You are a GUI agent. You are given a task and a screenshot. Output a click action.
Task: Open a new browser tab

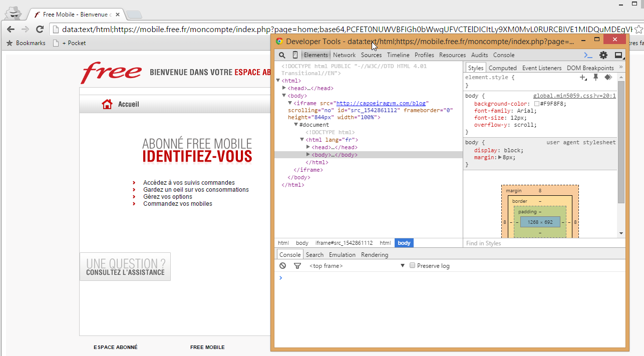click(134, 15)
